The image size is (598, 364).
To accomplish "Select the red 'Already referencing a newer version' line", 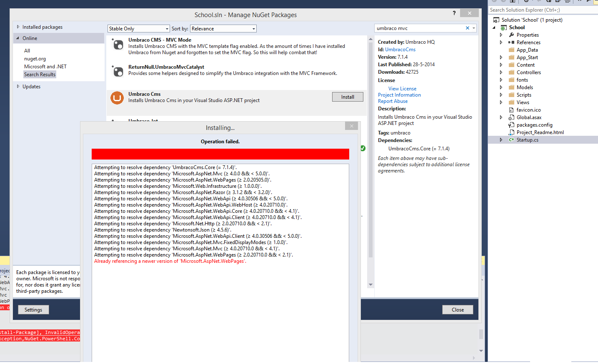I will pos(170,261).
